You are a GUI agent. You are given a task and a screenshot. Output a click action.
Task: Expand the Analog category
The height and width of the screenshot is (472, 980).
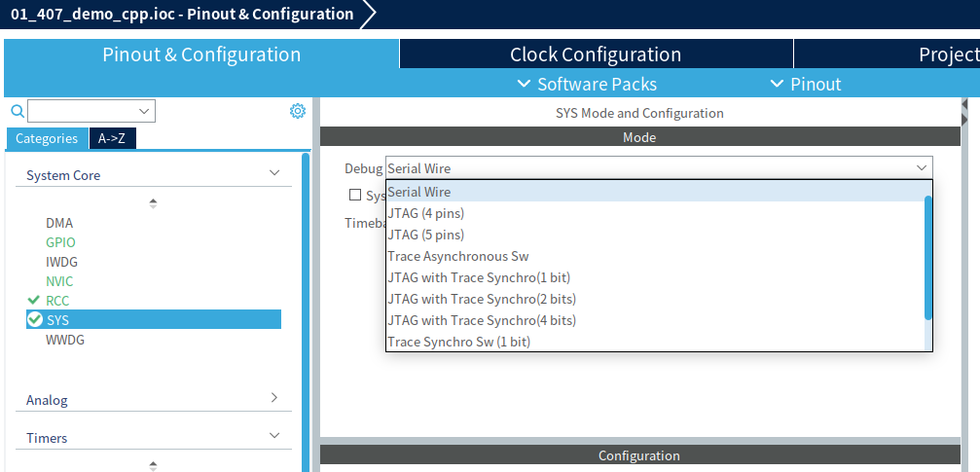point(273,398)
